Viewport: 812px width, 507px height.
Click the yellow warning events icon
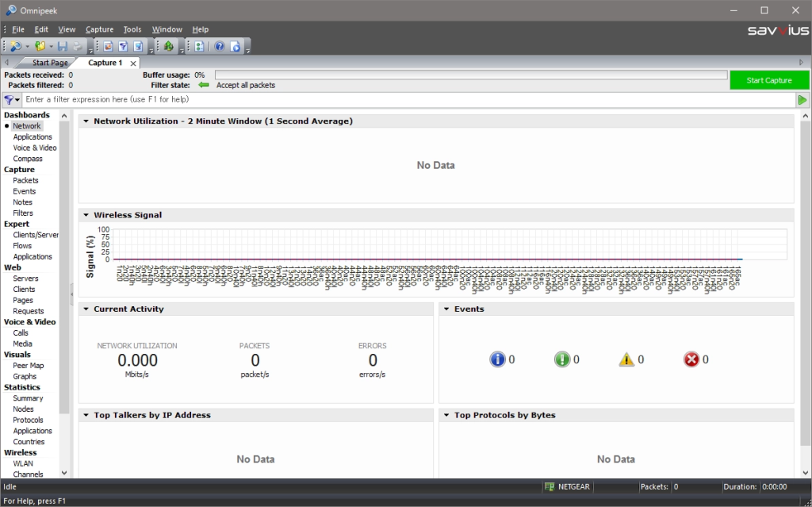(x=626, y=359)
